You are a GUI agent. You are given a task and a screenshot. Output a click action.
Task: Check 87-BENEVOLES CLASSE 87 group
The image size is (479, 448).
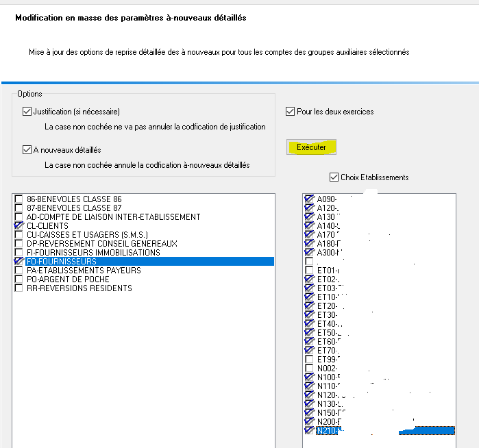[19, 208]
